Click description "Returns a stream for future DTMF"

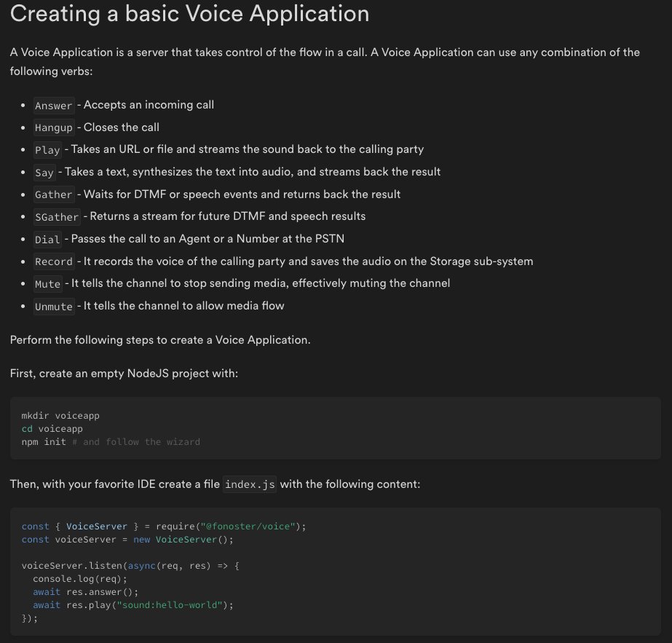tap(228, 216)
